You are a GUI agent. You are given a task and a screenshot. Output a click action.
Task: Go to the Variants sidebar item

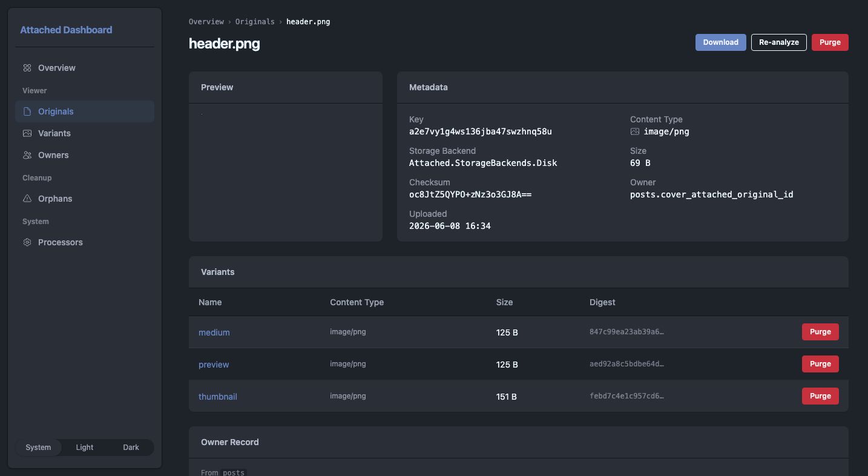(85, 133)
